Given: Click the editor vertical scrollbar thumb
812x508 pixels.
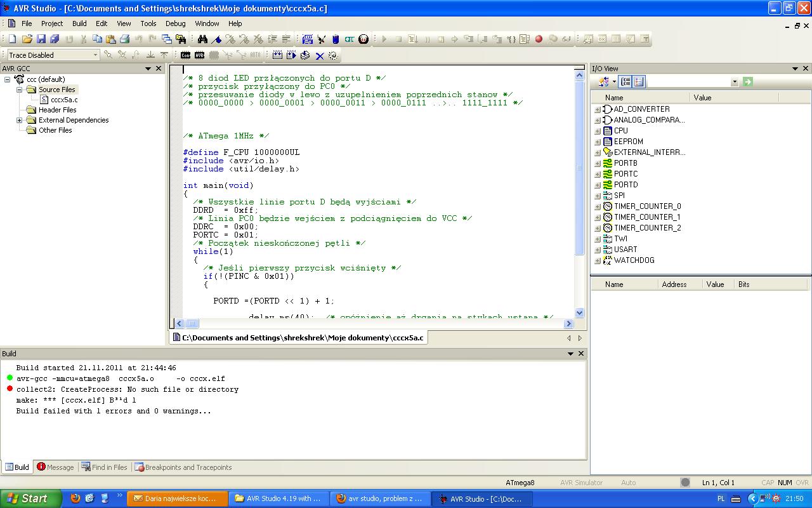Looking at the screenshot, I should point(579,167).
